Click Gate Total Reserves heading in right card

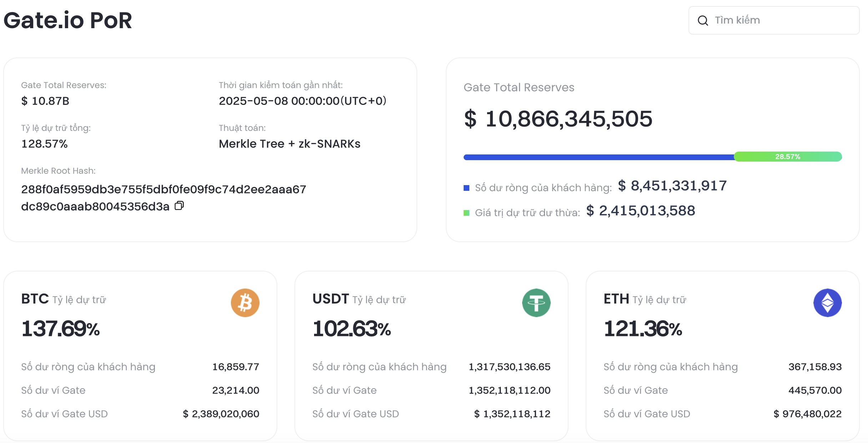coord(519,87)
